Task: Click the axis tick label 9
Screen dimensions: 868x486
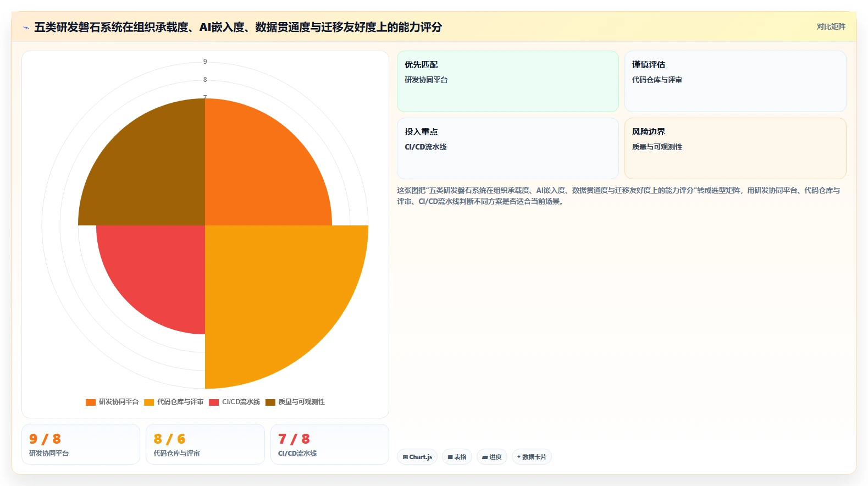Action: click(x=205, y=62)
